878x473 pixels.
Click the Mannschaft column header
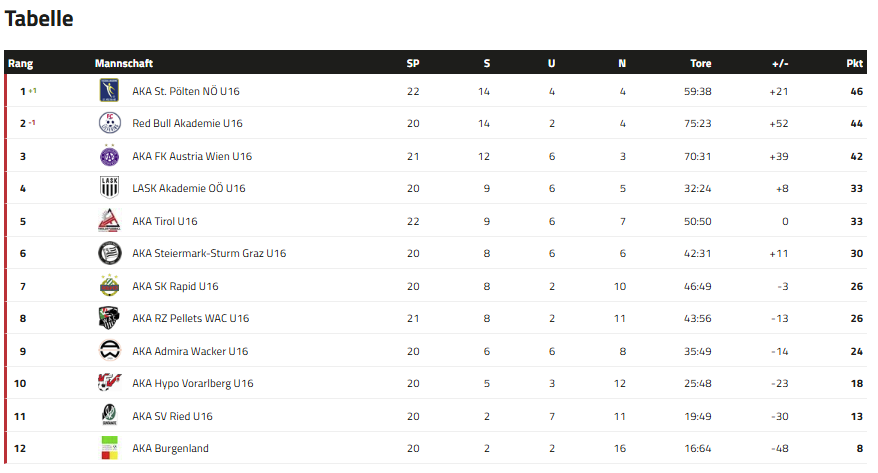pos(124,63)
